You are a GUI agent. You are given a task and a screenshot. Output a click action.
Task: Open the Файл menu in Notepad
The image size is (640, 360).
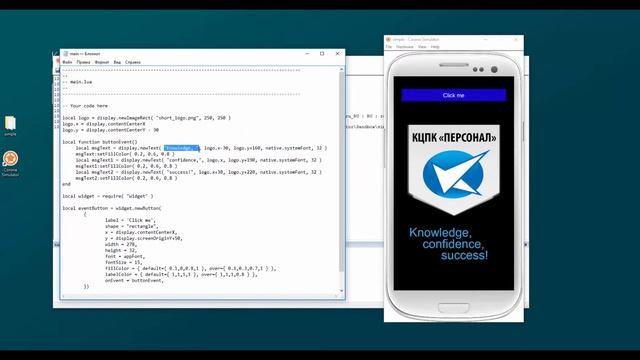click(67, 62)
